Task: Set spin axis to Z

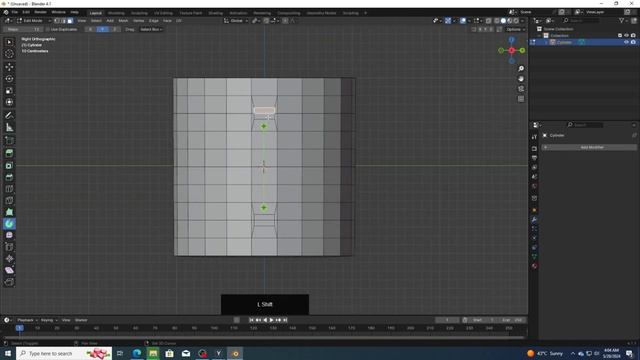Action: pyautogui.click(x=115, y=29)
